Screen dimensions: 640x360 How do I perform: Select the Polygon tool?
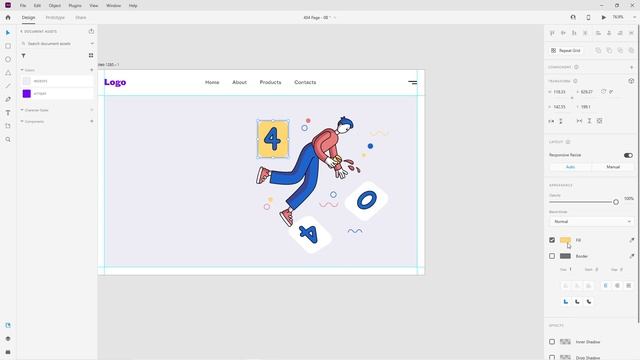coord(8,73)
